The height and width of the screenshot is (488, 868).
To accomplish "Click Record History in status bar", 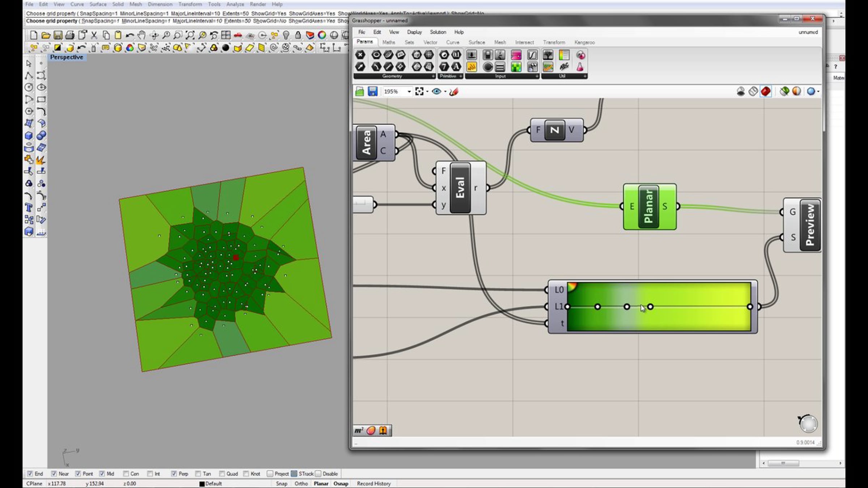I will 374,483.
